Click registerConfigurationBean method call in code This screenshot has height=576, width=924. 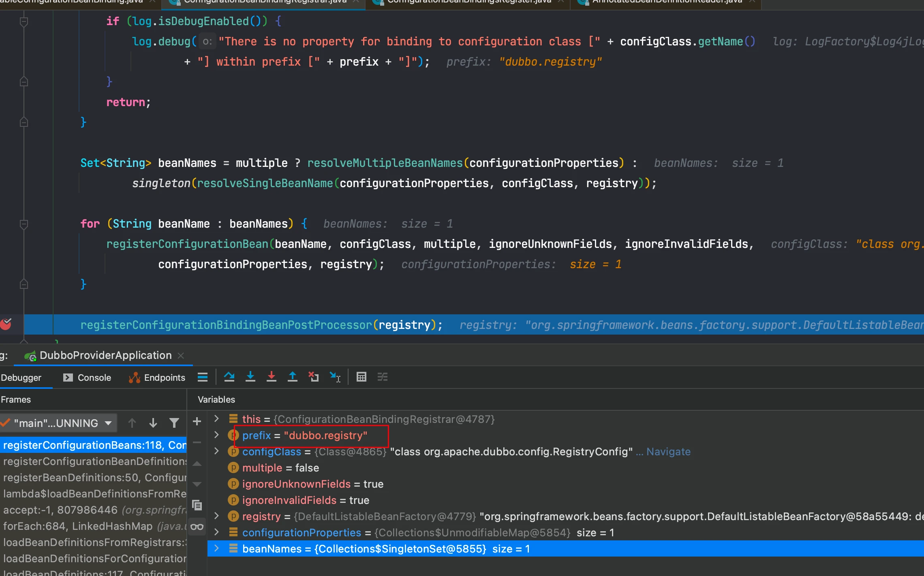coord(187,244)
